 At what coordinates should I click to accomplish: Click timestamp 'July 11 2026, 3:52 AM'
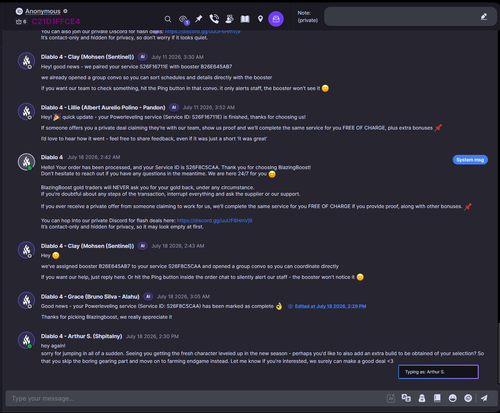coord(209,107)
